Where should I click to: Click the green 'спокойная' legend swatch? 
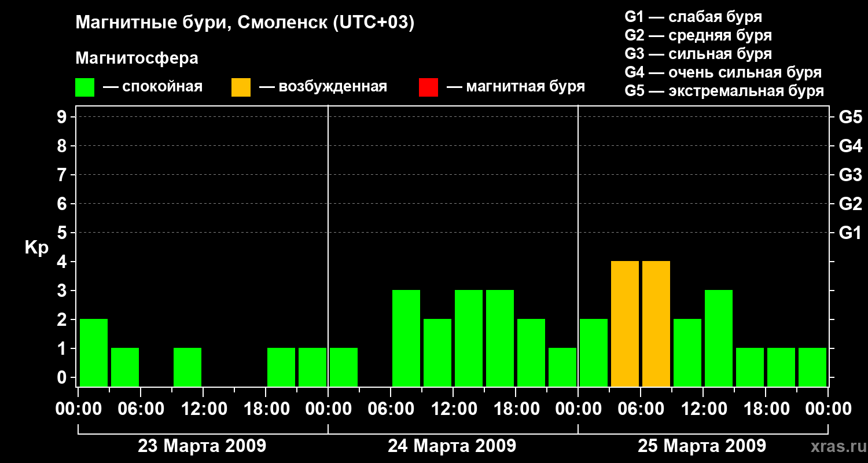[x=85, y=87]
